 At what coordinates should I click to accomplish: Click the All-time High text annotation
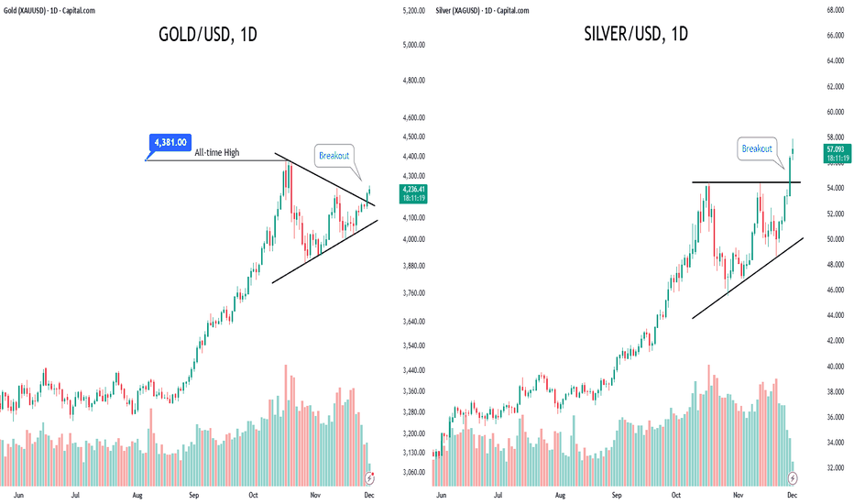click(x=217, y=153)
